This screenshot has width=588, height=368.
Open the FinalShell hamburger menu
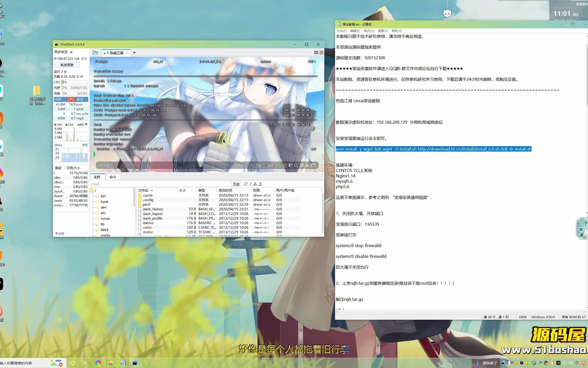click(321, 52)
